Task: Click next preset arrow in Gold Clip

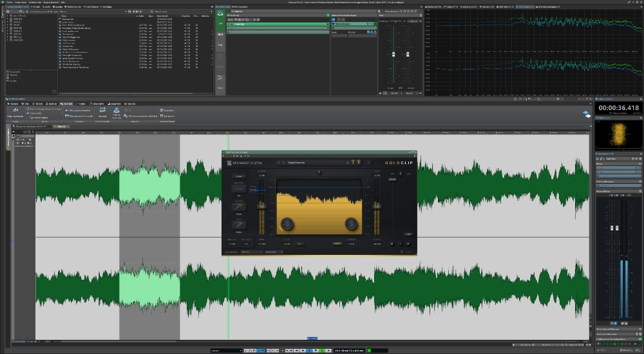Action: click(283, 163)
